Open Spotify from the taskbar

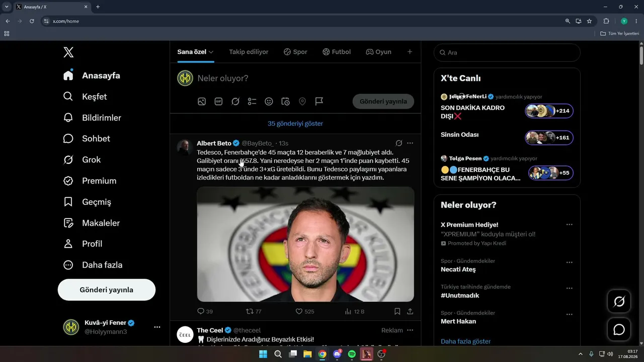pos(352,354)
